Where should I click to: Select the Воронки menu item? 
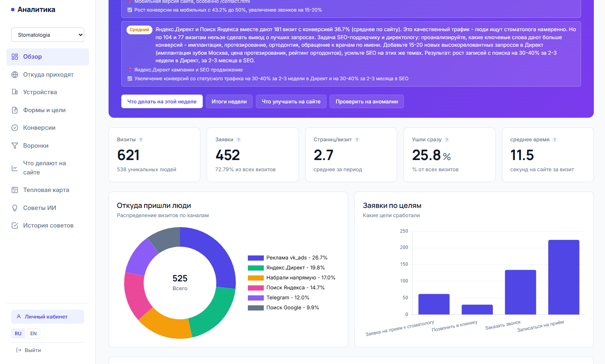47,146
